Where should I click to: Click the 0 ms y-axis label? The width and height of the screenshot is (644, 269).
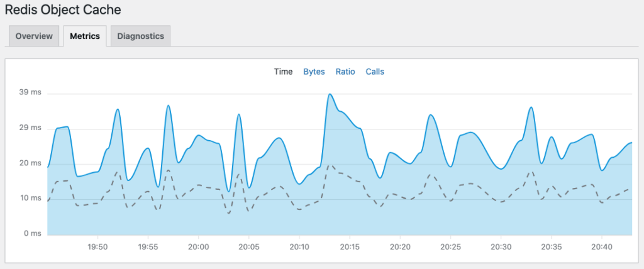pyautogui.click(x=32, y=234)
